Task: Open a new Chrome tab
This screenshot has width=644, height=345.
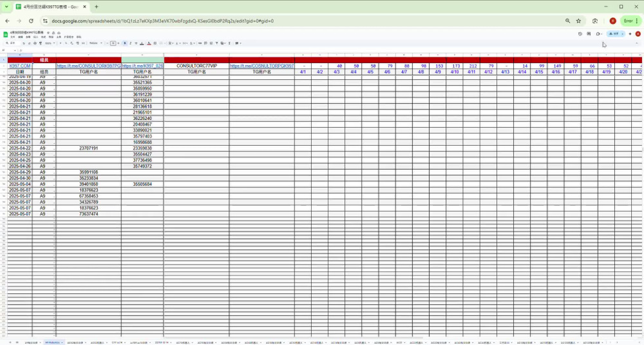Action: click(x=97, y=6)
